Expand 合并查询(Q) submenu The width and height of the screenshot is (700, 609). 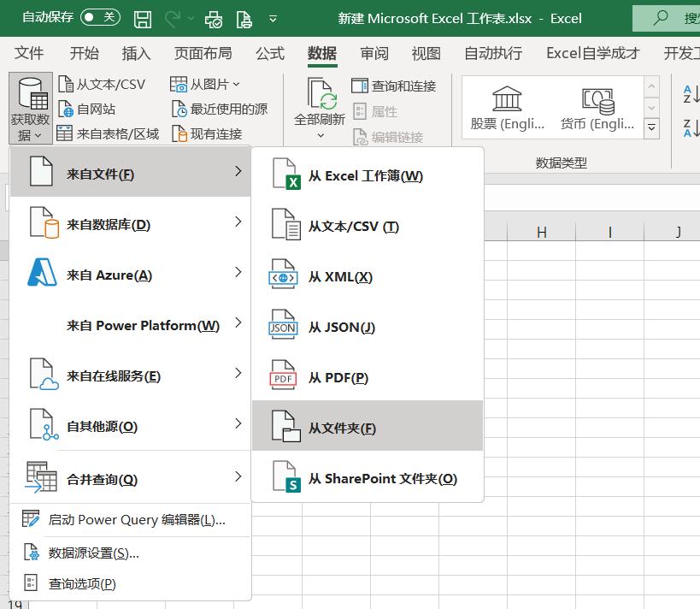pyautogui.click(x=130, y=477)
